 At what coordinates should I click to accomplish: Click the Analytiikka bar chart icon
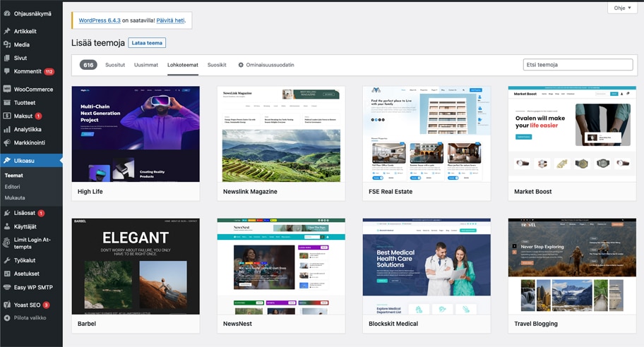click(x=7, y=129)
